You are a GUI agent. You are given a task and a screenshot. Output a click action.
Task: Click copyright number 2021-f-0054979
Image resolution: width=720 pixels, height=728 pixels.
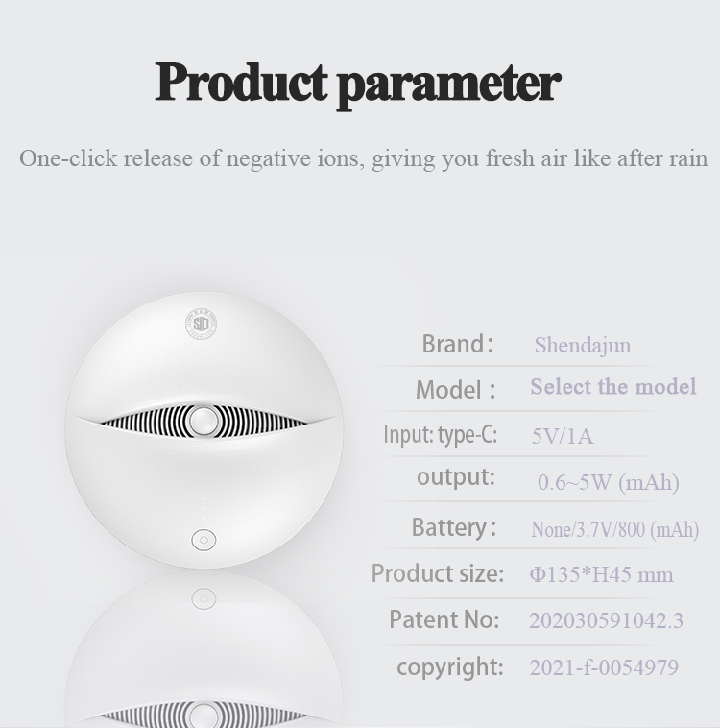pos(604,667)
